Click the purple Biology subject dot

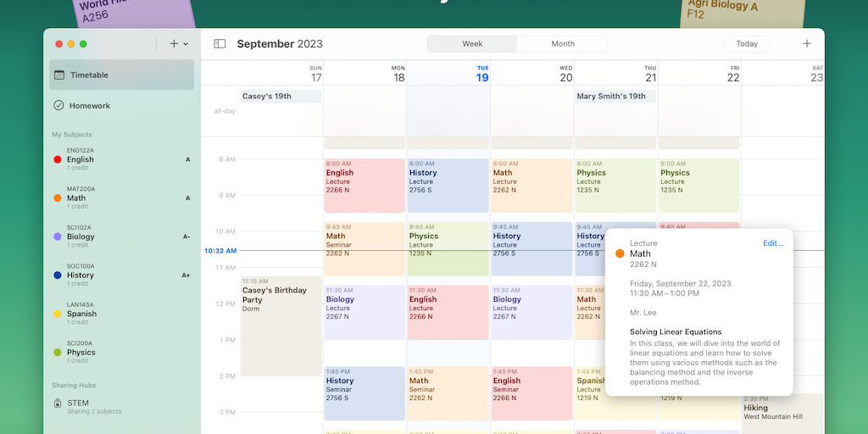(58, 236)
